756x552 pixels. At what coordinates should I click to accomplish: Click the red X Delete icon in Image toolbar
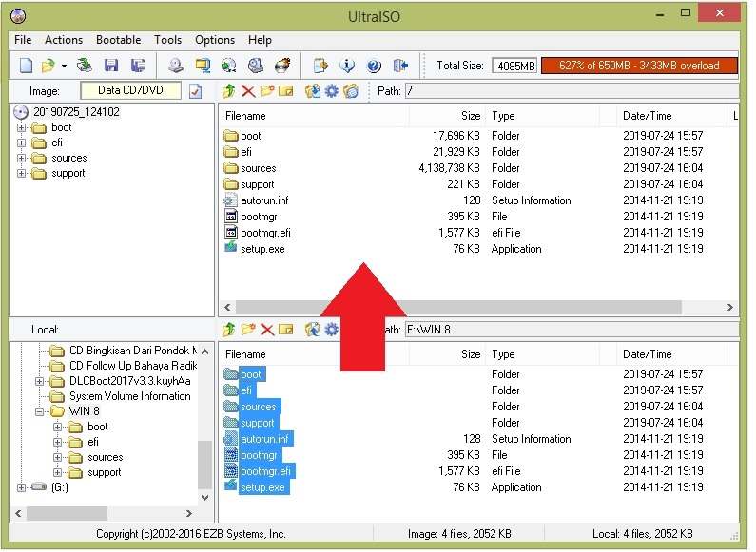(248, 90)
